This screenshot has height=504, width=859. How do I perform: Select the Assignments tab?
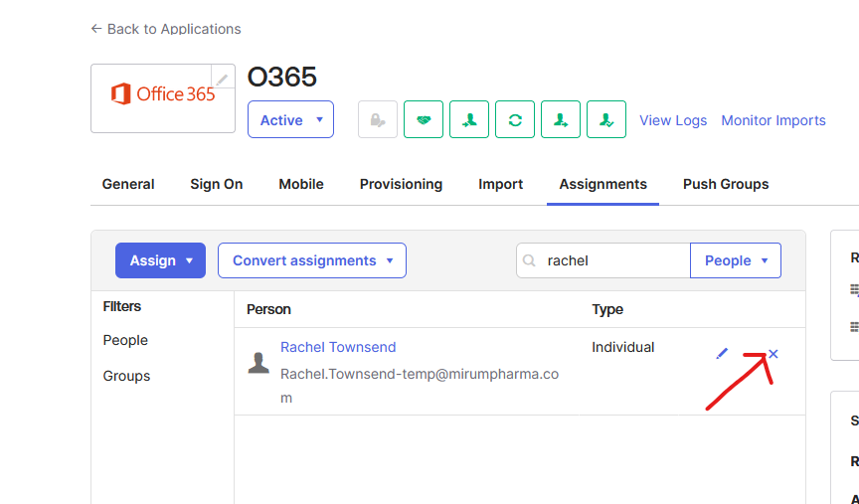(603, 184)
